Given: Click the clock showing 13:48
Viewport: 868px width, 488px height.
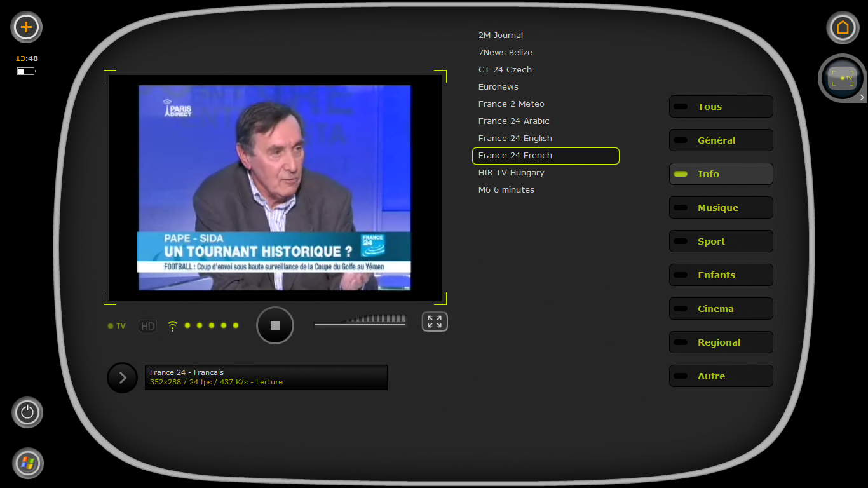Looking at the screenshot, I should pos(27,58).
